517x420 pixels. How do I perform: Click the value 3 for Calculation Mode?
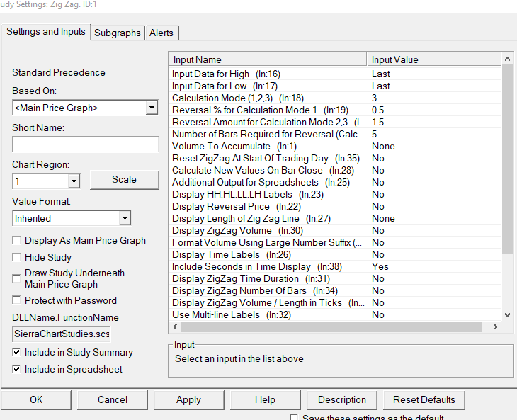click(x=374, y=98)
